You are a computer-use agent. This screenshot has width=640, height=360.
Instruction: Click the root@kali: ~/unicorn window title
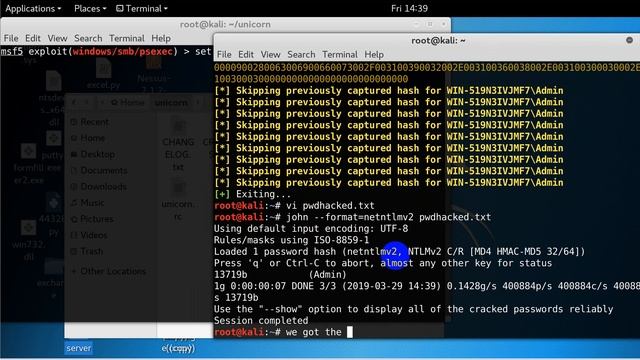pos(225,24)
